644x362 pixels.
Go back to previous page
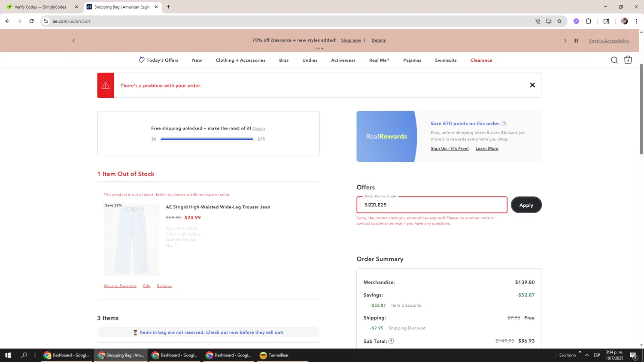pos(7,21)
